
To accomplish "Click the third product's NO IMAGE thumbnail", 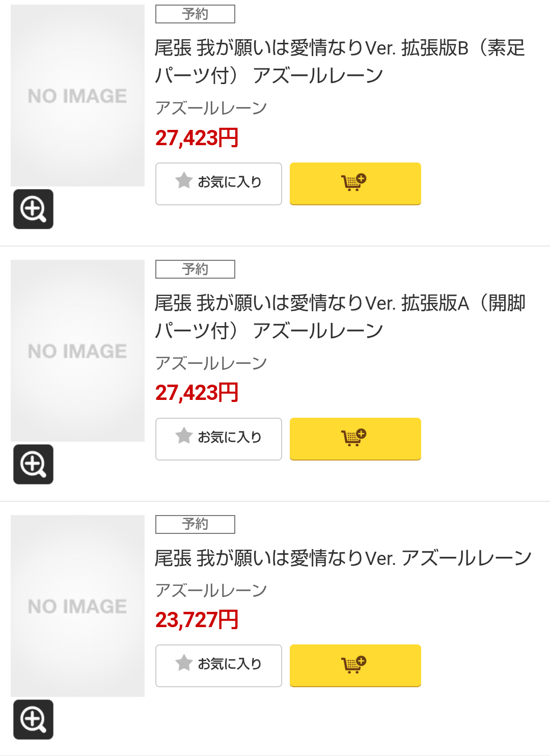I will (x=77, y=606).
